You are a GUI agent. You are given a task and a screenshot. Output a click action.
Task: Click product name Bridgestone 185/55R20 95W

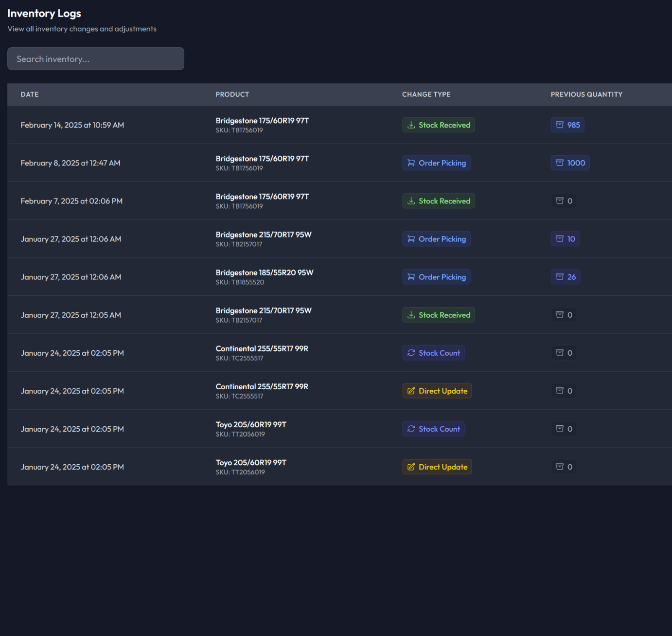(x=265, y=273)
